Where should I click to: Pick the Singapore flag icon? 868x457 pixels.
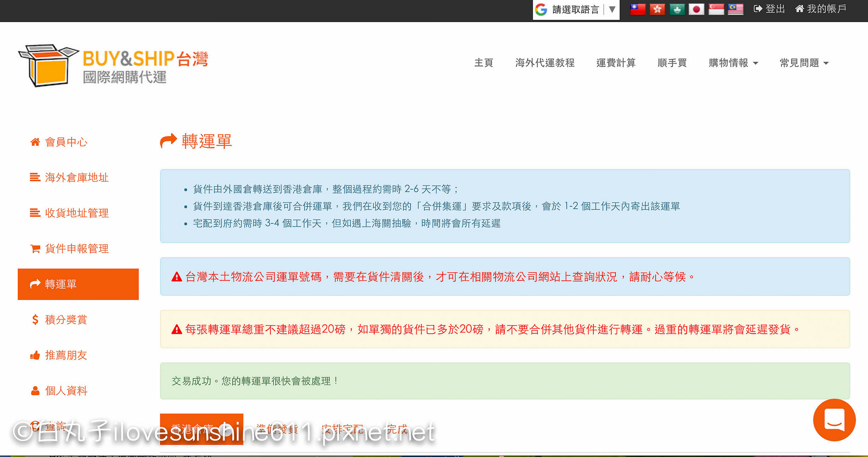716,9
